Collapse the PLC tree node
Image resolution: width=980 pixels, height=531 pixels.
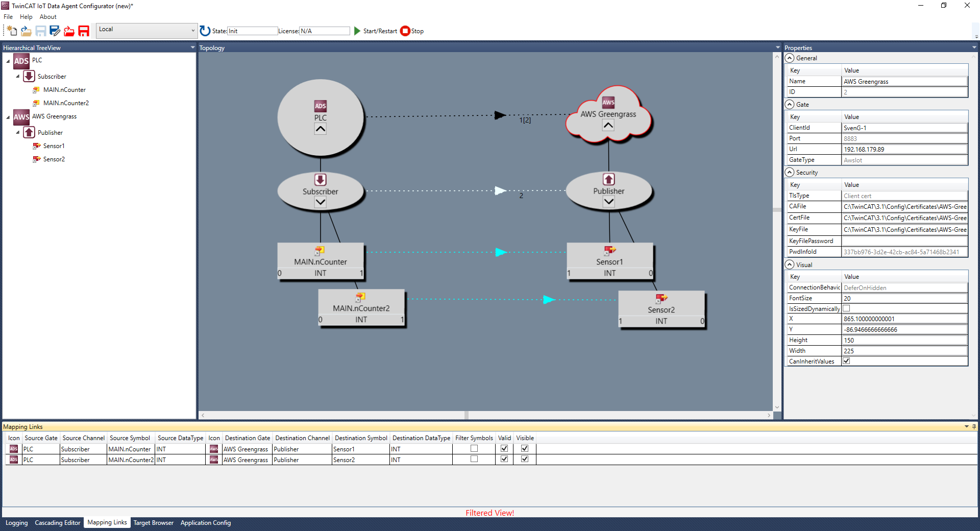[8, 61]
